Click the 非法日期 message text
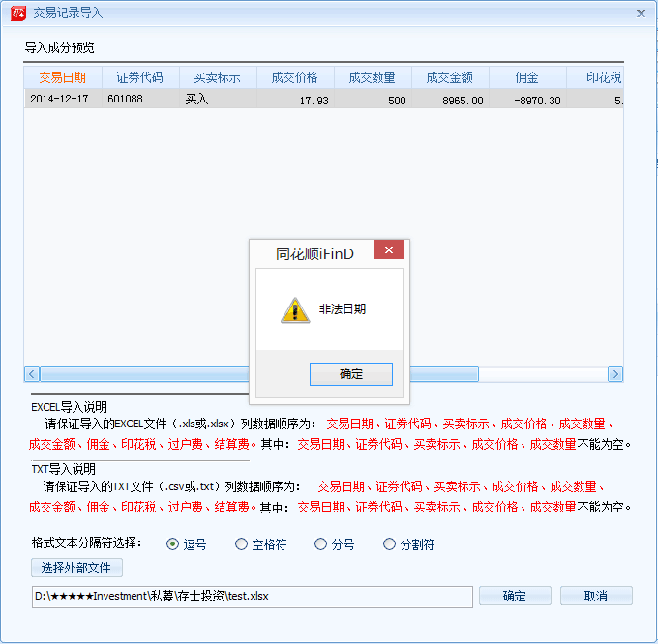This screenshot has width=658, height=644. point(343,309)
